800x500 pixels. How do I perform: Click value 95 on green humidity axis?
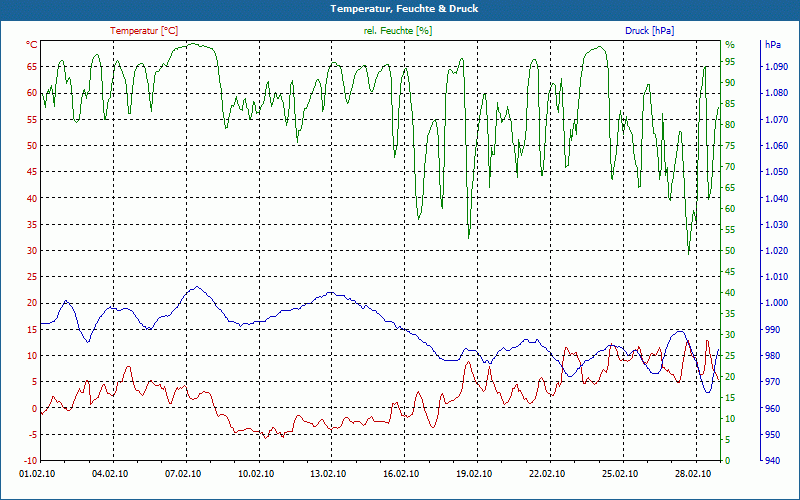[730, 62]
